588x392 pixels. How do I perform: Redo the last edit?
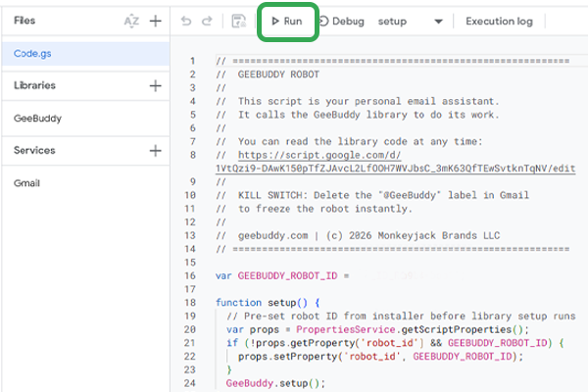[x=207, y=21]
